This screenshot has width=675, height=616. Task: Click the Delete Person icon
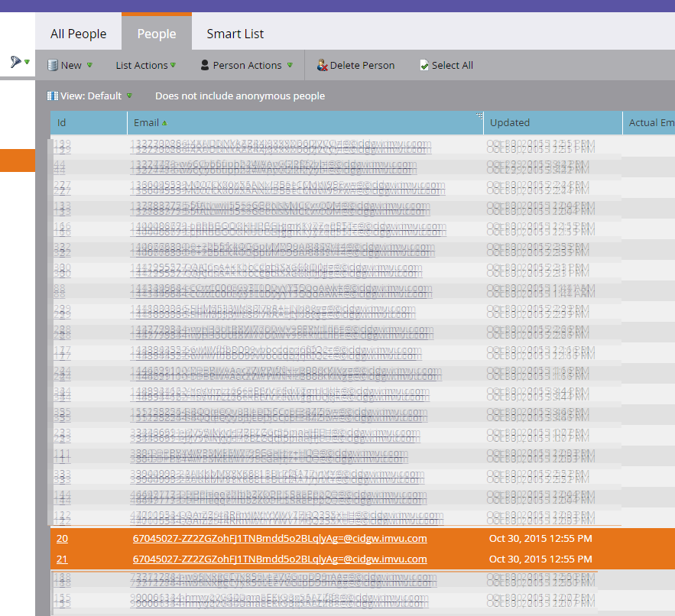pyautogui.click(x=322, y=66)
